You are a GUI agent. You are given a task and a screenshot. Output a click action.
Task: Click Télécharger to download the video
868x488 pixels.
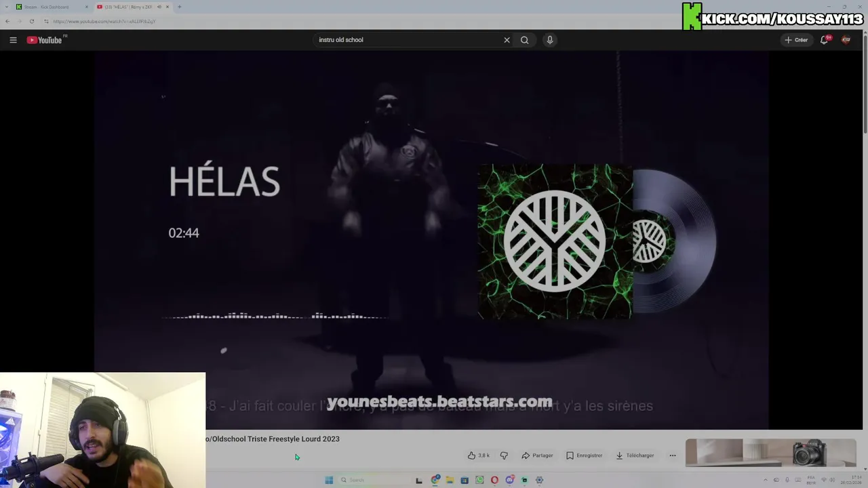click(x=635, y=455)
